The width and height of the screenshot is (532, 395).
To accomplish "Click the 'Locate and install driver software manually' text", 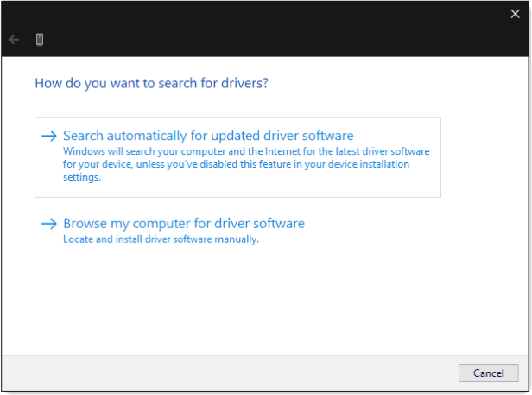I will [161, 239].
